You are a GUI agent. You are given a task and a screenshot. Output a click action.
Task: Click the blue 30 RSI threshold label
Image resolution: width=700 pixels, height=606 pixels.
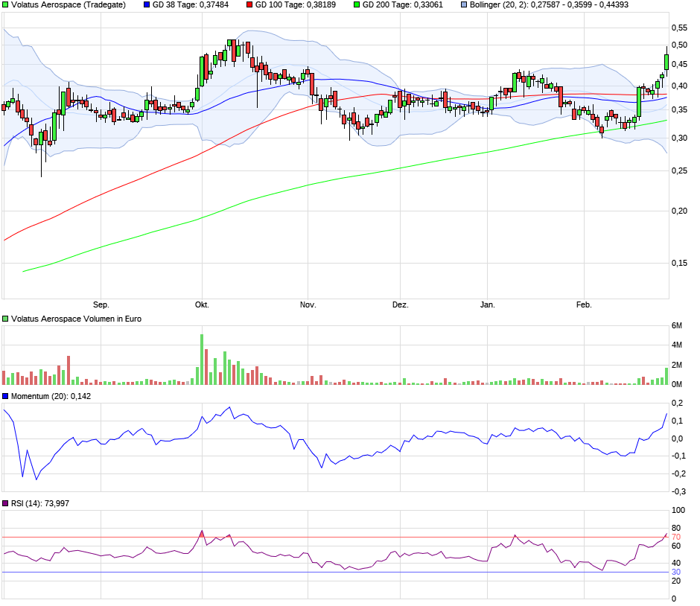[x=676, y=572]
